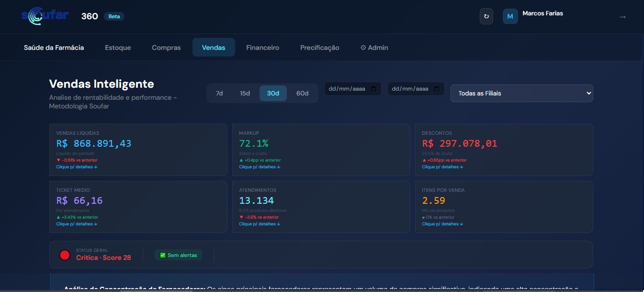Click the -0.51% vs anterior indicator
The width and height of the screenshot is (644, 292).
pyautogui.click(x=77, y=160)
